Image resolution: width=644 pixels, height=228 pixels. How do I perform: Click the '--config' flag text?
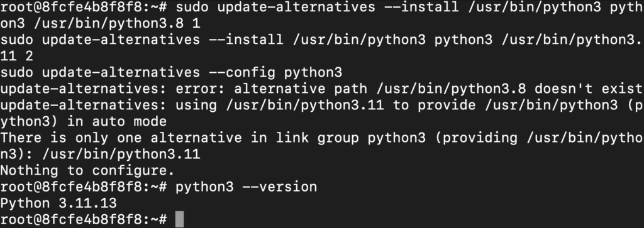tap(242, 73)
